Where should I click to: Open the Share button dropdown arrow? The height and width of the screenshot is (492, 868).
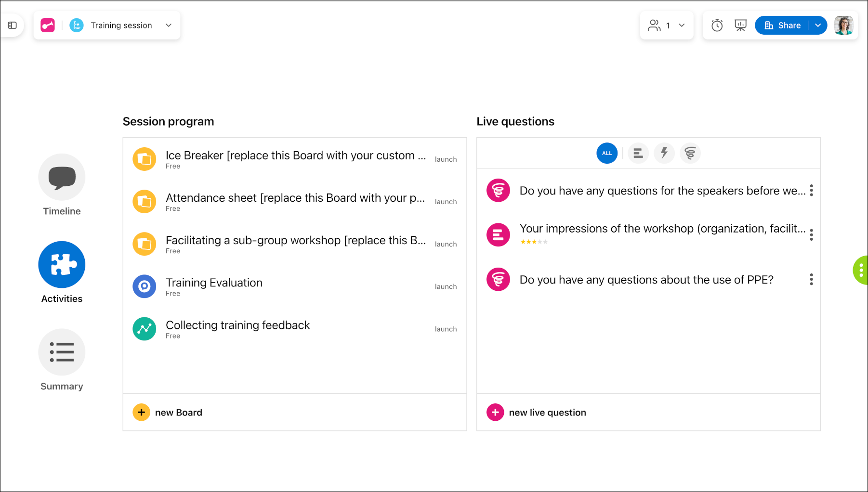(x=818, y=26)
